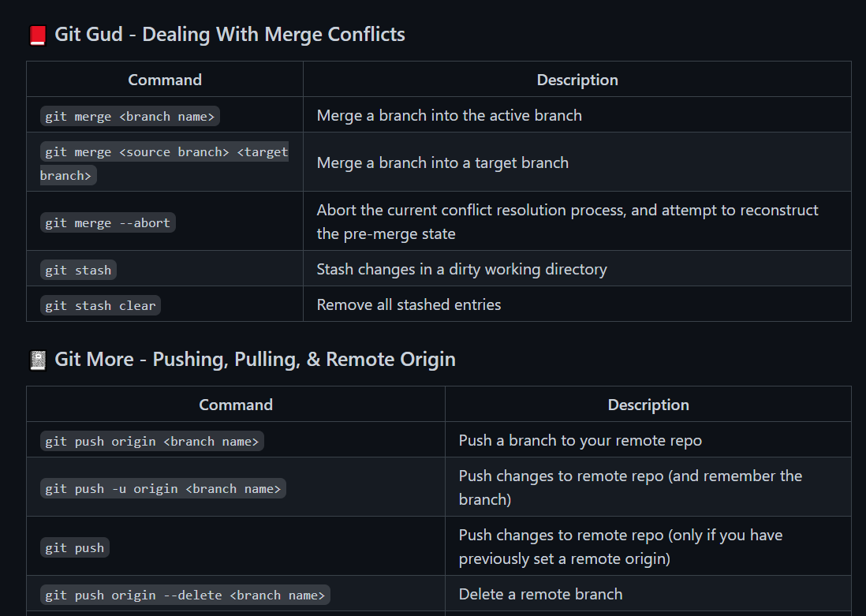Click git push origin <branch name> code
This screenshot has width=866, height=616.
pos(152,441)
